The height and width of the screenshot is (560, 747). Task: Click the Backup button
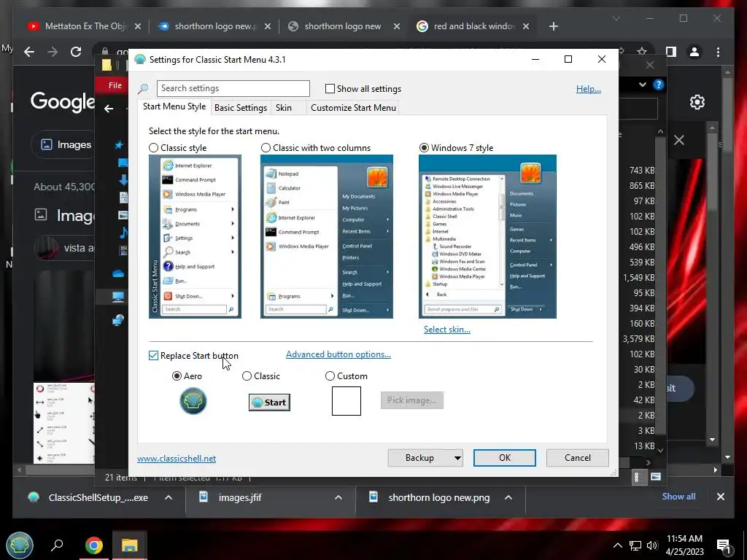tap(419, 458)
